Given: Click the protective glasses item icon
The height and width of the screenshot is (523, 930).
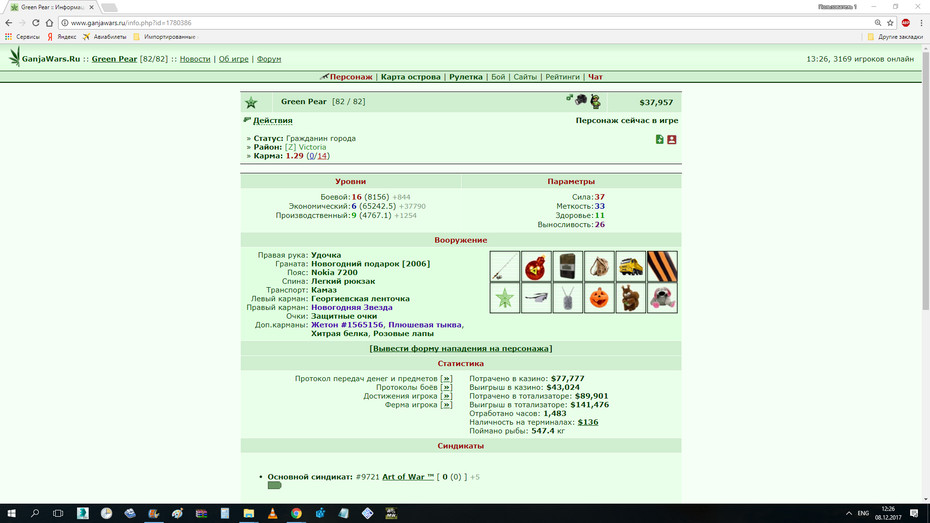Looking at the screenshot, I should click(536, 298).
